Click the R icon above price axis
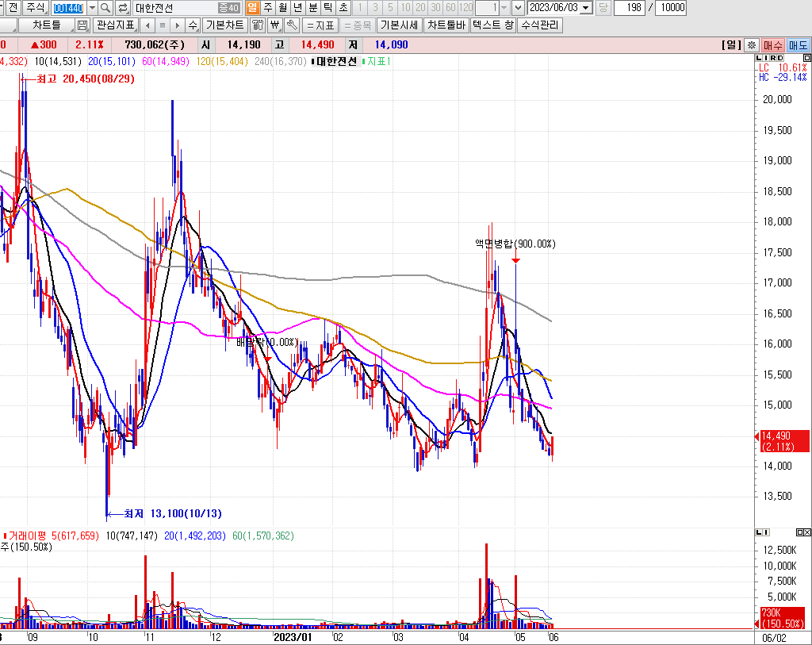This screenshot has width=812, height=645. point(773,58)
